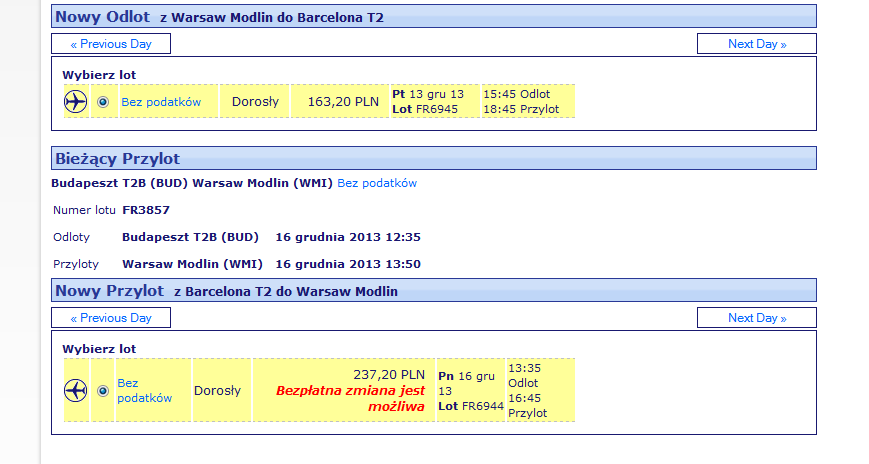Go to Next Day under Nowy Odlot
Viewport: 869px width, 464px height.
756,44
